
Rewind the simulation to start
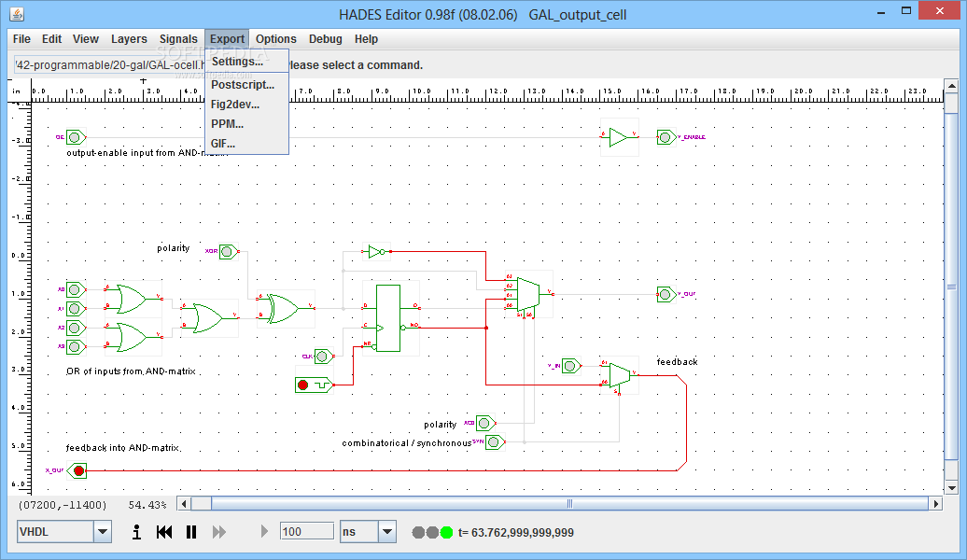[x=164, y=532]
